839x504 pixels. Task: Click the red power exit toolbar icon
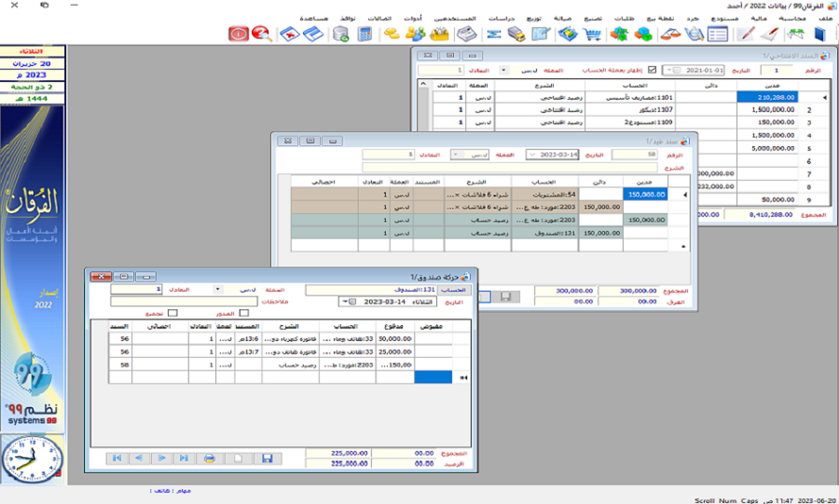tap(239, 34)
